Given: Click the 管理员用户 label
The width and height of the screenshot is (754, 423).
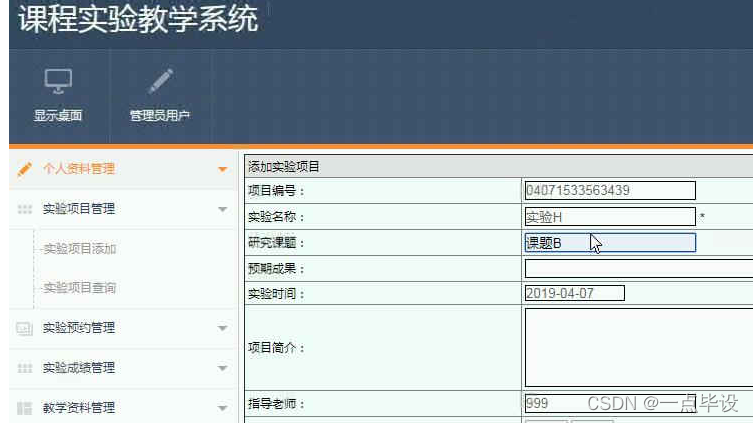Looking at the screenshot, I should coord(160,115).
